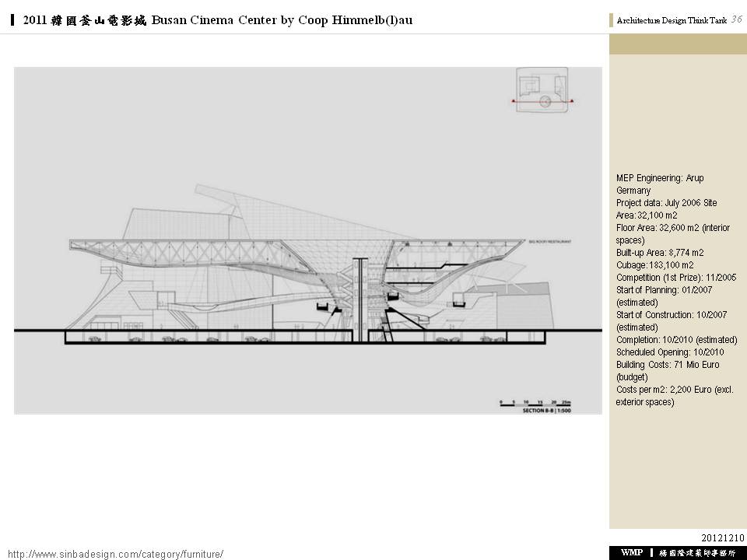Click the central vertical core tower in section

pyautogui.click(x=359, y=299)
